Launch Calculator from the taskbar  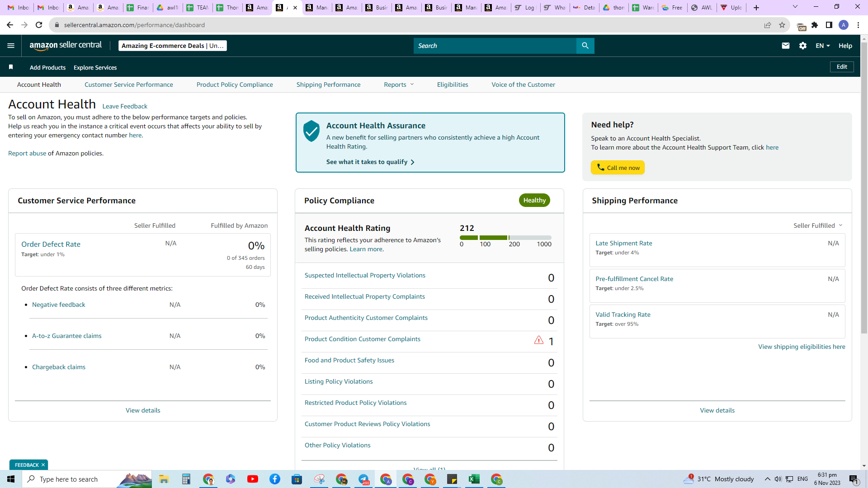186,479
